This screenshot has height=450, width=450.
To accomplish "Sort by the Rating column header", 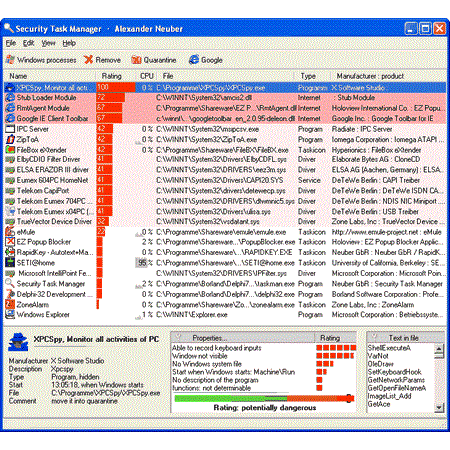I will pos(116,76).
